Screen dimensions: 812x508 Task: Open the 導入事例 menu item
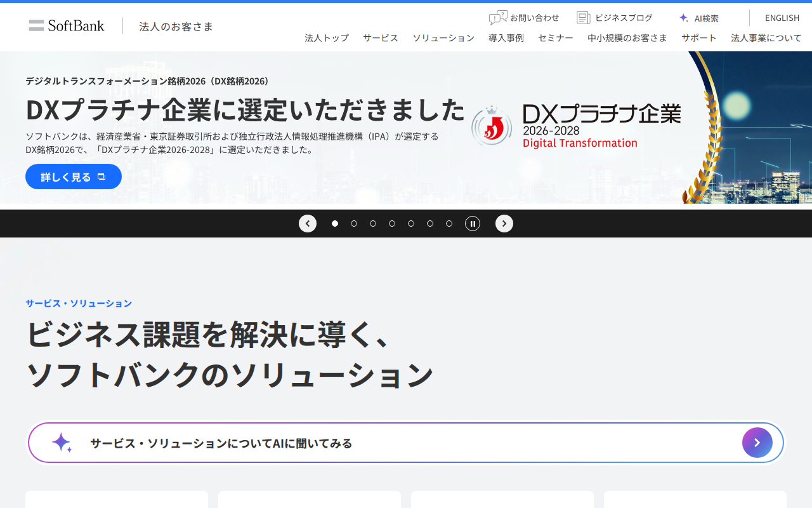click(x=506, y=37)
